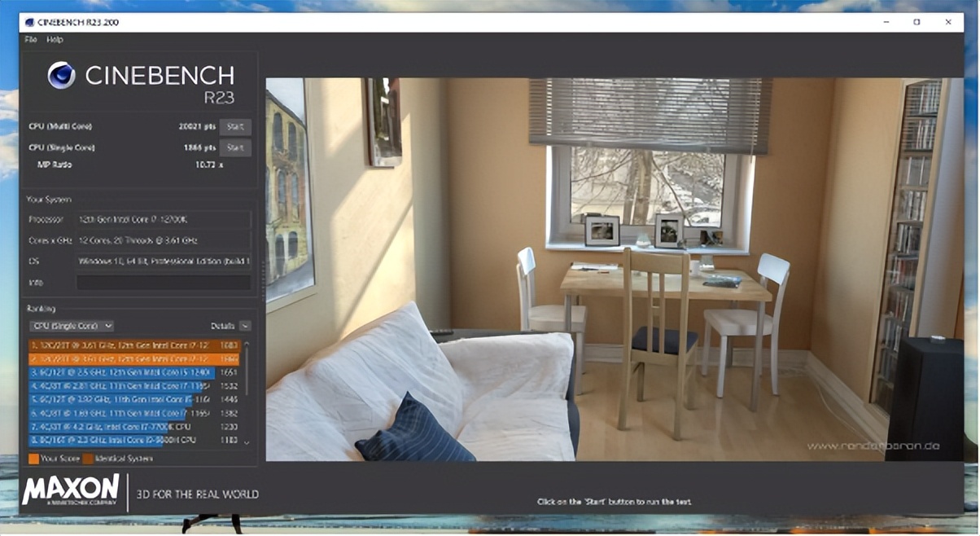Click the multi core score 20021 pts
Image resolution: width=980 pixels, height=536 pixels.
[197, 126]
